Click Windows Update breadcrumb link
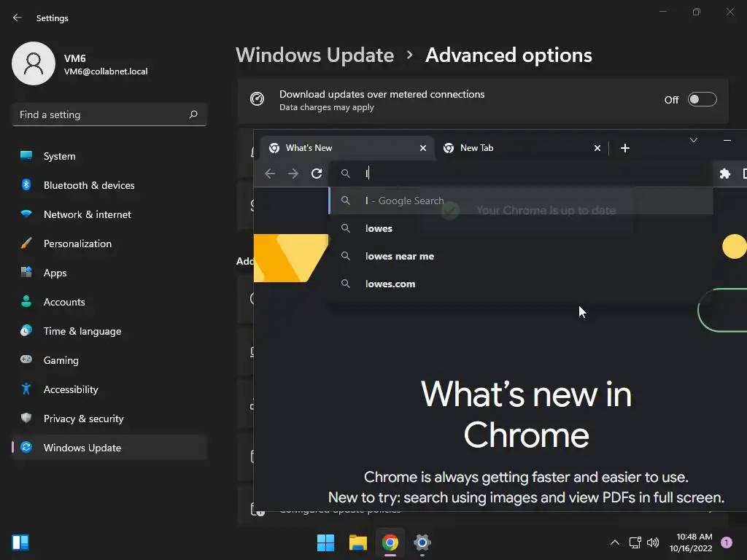 (314, 55)
